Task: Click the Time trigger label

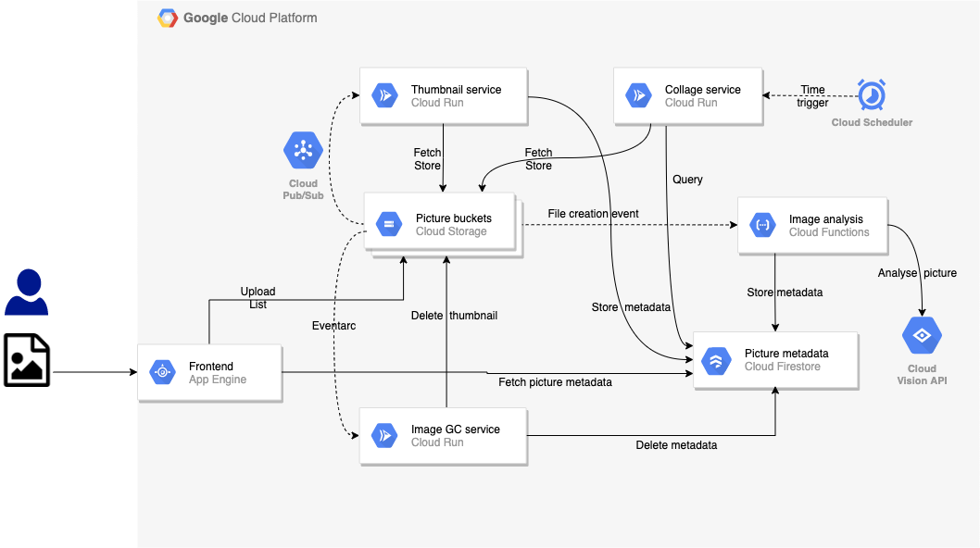Action: click(x=812, y=96)
